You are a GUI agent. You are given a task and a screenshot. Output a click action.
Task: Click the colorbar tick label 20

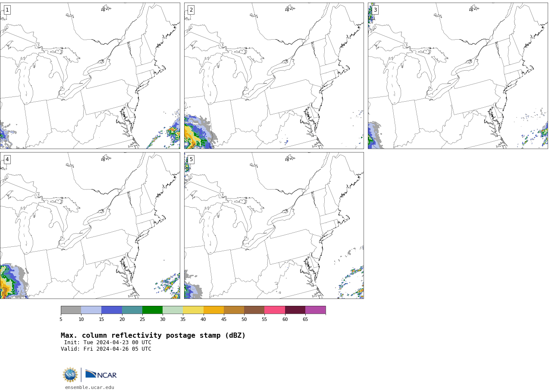(x=122, y=320)
